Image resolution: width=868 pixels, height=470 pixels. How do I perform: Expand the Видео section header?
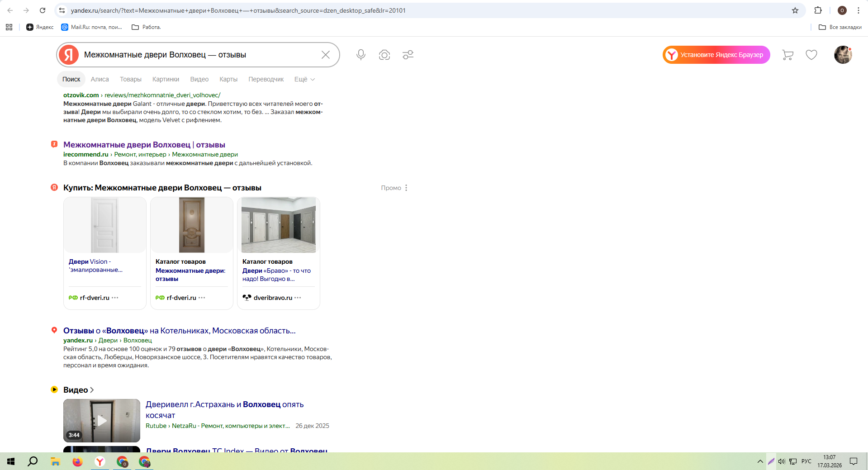click(79, 390)
